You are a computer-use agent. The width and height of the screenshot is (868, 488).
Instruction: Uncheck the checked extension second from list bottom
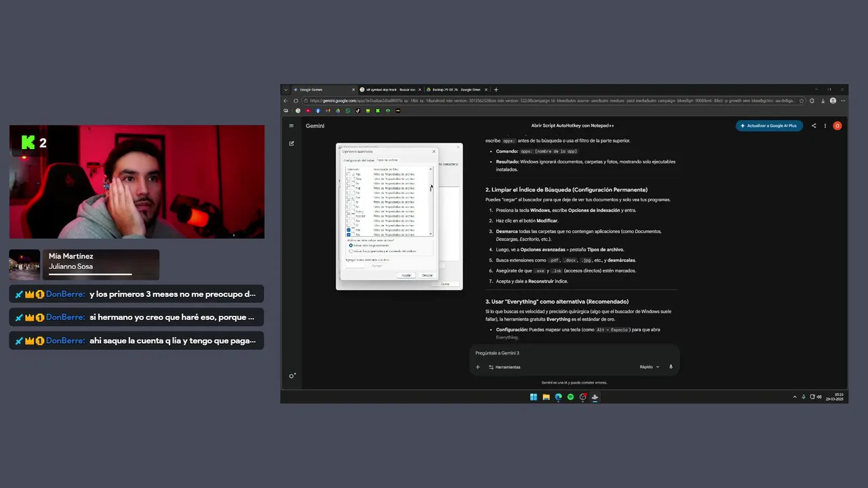tap(349, 230)
